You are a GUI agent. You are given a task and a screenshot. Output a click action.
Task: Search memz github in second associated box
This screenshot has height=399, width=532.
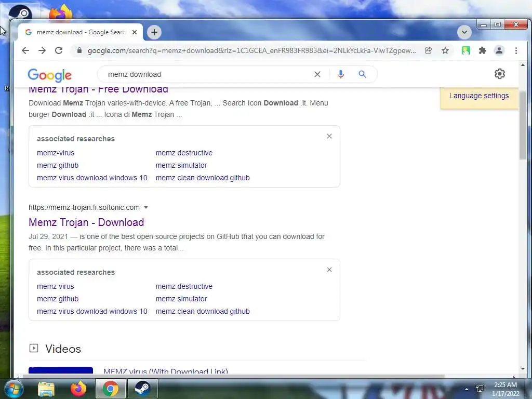58,299
